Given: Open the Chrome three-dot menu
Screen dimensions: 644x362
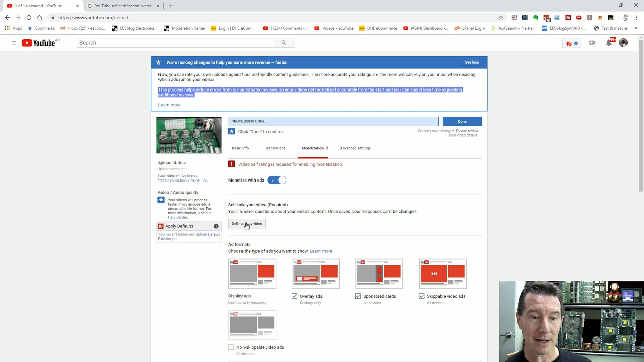Looking at the screenshot, I should tap(636, 17).
